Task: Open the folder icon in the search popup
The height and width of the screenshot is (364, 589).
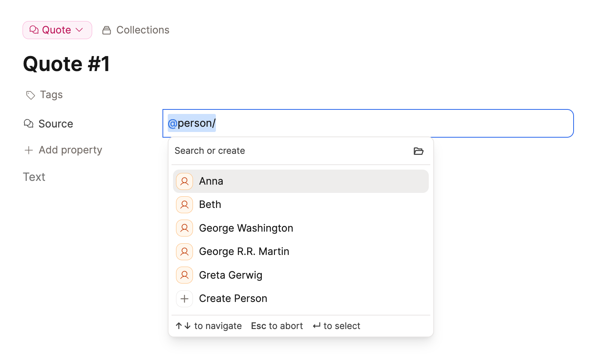Action: point(419,151)
